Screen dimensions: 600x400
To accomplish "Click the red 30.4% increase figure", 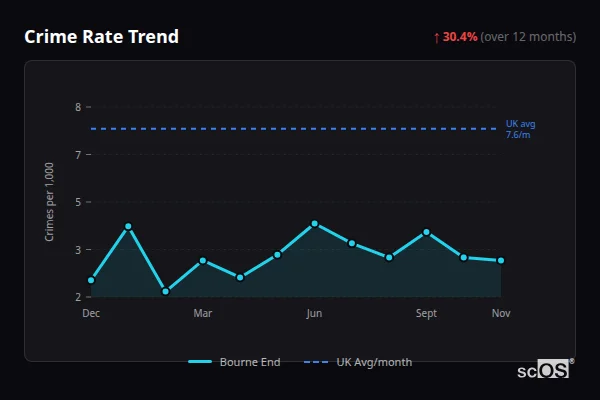I will pos(460,37).
